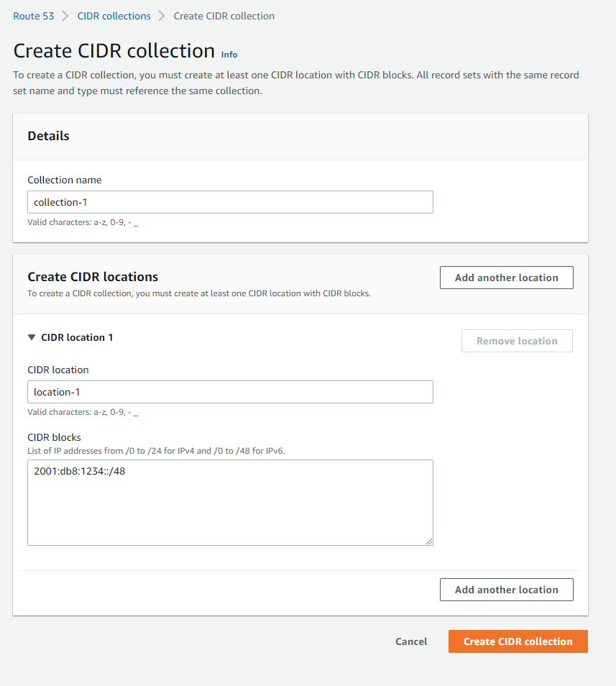Click the CIDR location 1 label
This screenshot has height=686, width=616.
(x=76, y=337)
